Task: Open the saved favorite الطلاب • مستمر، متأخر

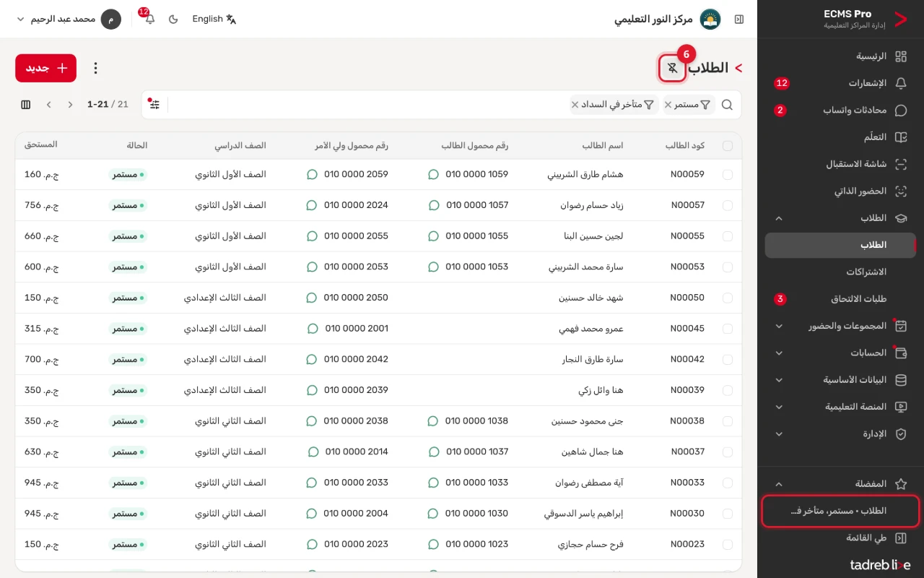Action: [x=840, y=511]
